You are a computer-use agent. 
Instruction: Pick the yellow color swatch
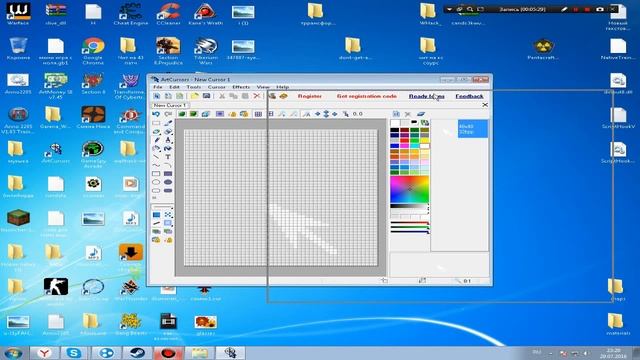coord(425,140)
